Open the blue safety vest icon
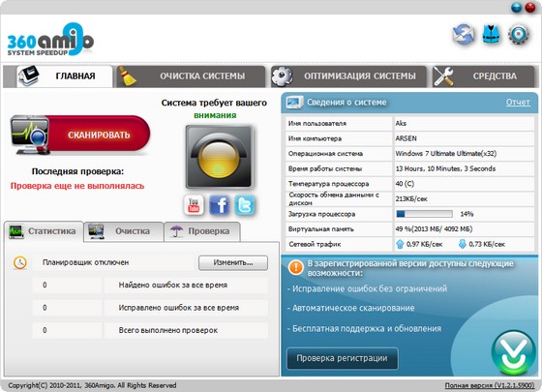This screenshot has height=392, width=542. 492,34
